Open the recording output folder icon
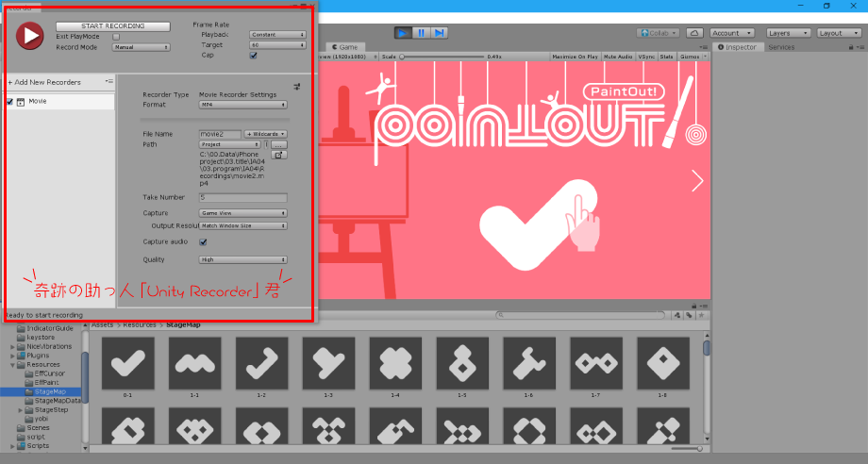Viewport: 868px width, 464px height. pos(279,155)
